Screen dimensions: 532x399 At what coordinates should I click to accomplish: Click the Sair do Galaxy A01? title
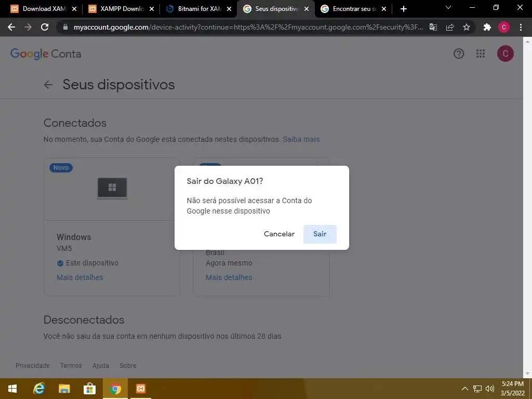click(224, 181)
